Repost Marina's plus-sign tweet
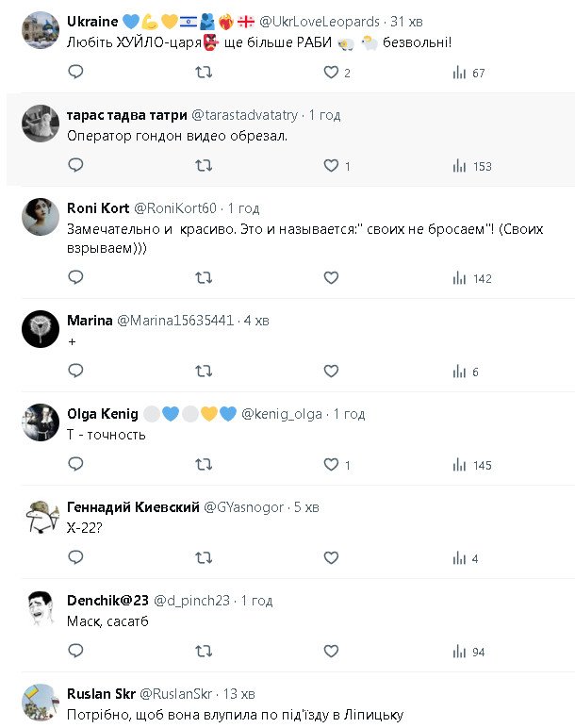The height and width of the screenshot is (728, 575). click(x=203, y=372)
